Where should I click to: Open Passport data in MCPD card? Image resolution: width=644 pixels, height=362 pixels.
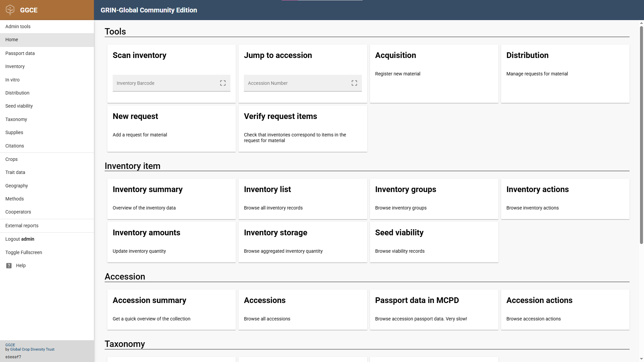434,309
